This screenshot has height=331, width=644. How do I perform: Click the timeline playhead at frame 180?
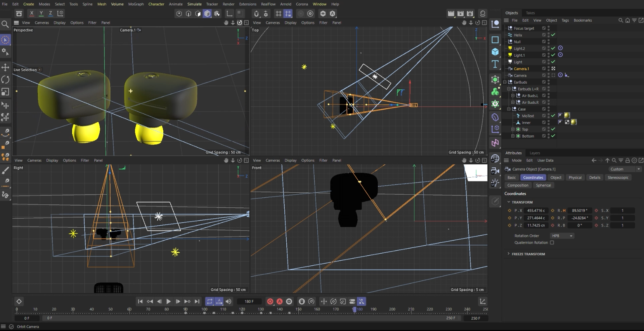(354, 310)
